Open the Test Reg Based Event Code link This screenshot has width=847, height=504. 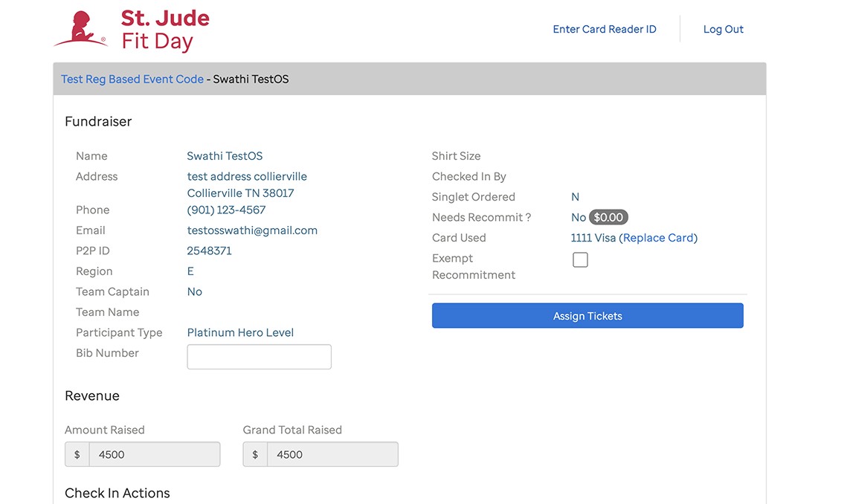(x=132, y=79)
